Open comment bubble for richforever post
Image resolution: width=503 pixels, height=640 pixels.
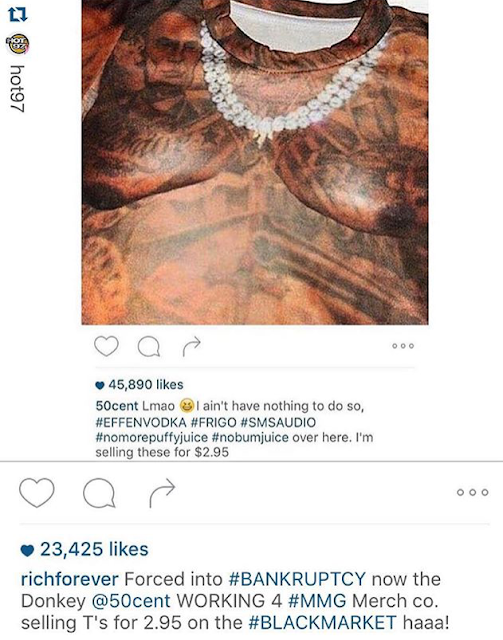(x=99, y=493)
